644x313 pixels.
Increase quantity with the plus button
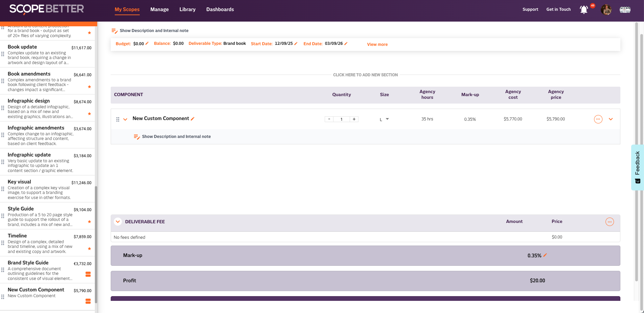click(x=354, y=119)
